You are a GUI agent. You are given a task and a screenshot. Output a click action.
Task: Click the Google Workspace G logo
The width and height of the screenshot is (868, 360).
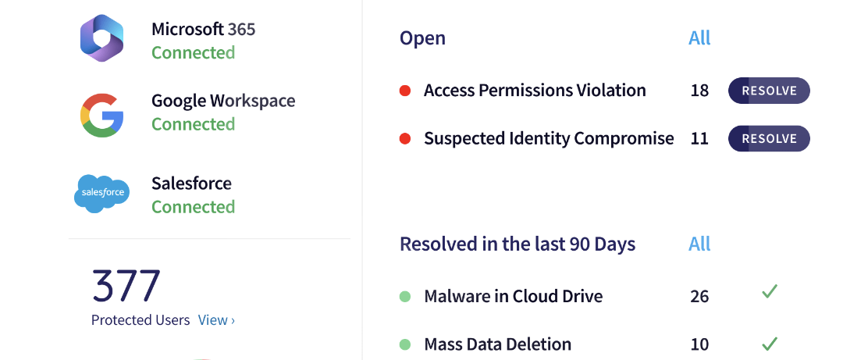(101, 116)
